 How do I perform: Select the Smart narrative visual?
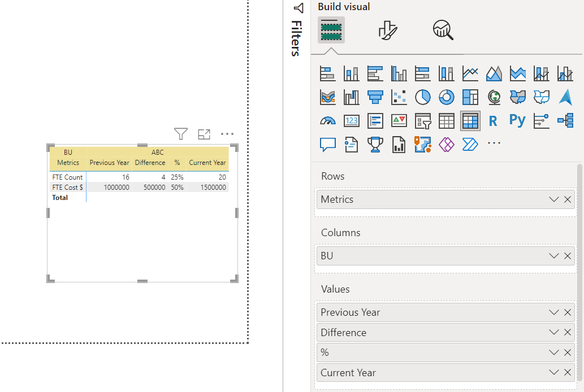tap(351, 145)
